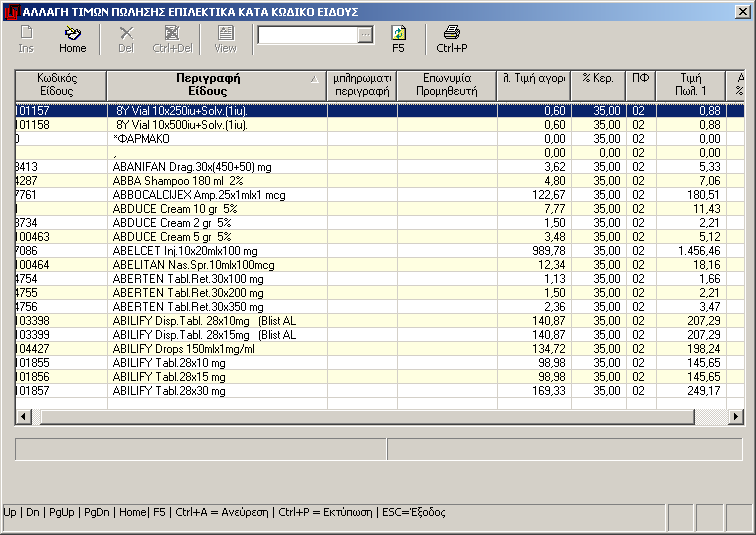Click purchase price 122,67 cell

[534, 195]
